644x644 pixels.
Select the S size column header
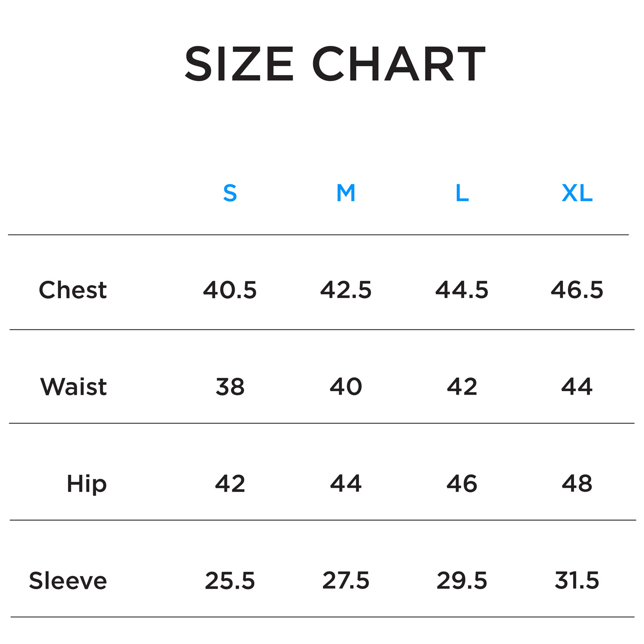click(230, 193)
